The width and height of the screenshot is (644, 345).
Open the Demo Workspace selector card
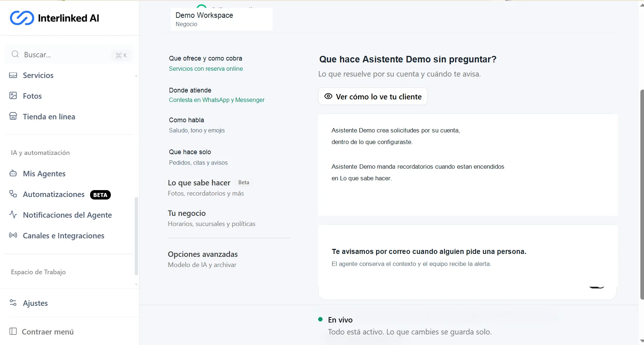coord(222,19)
